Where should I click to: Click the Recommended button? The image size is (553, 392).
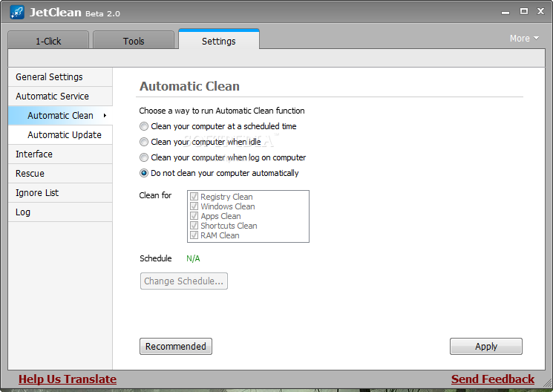coord(176,346)
